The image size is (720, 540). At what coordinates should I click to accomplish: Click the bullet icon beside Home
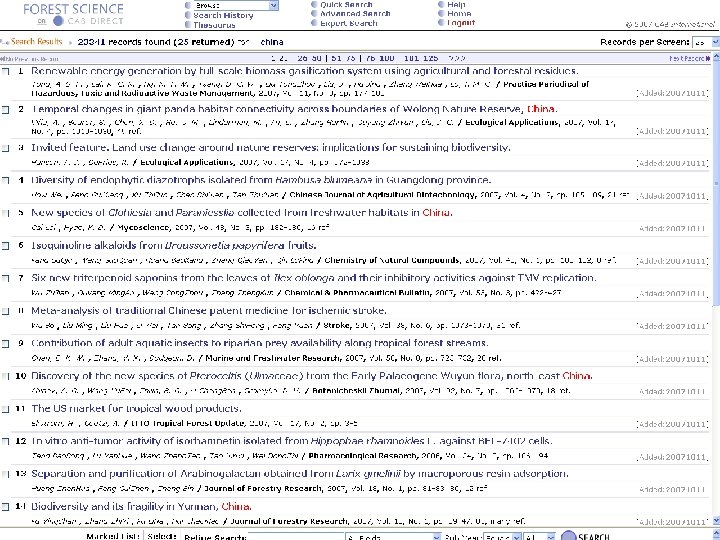441,14
